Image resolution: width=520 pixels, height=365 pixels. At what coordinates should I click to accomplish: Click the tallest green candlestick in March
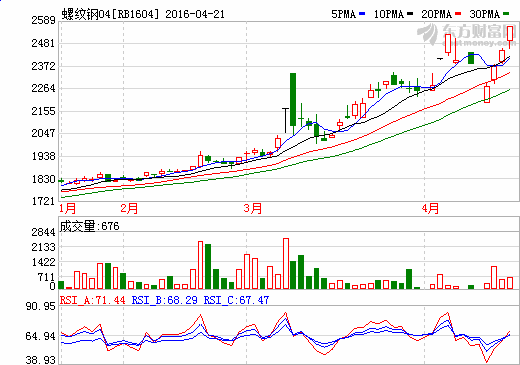(x=293, y=99)
